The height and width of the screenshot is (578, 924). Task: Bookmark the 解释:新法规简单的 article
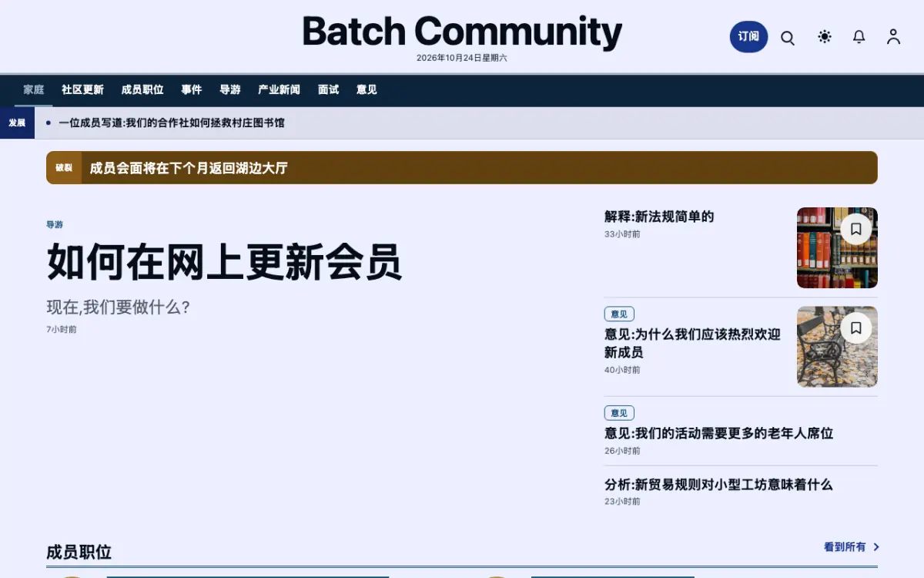coord(856,229)
